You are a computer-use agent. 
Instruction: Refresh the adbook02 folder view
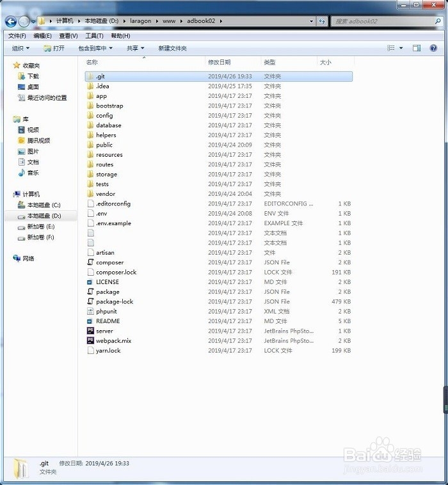click(322, 21)
